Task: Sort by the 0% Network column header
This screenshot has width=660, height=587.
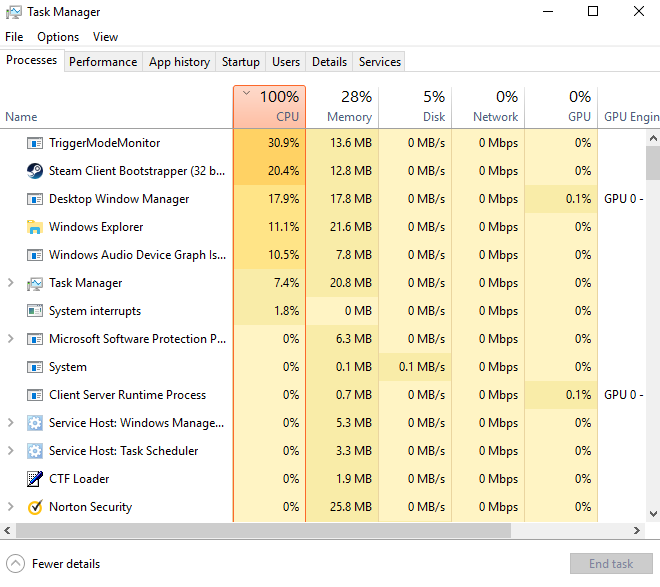Action: point(488,107)
